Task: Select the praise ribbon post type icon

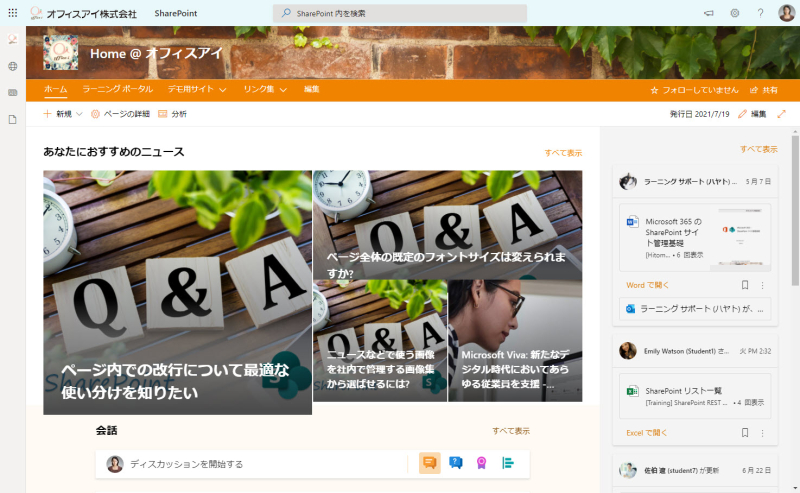Action: coord(481,463)
